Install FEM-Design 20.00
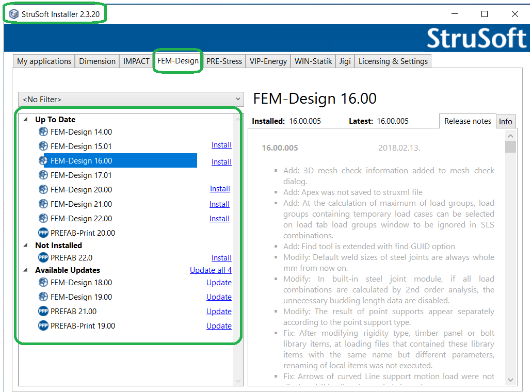532x392 pixels. tap(220, 189)
